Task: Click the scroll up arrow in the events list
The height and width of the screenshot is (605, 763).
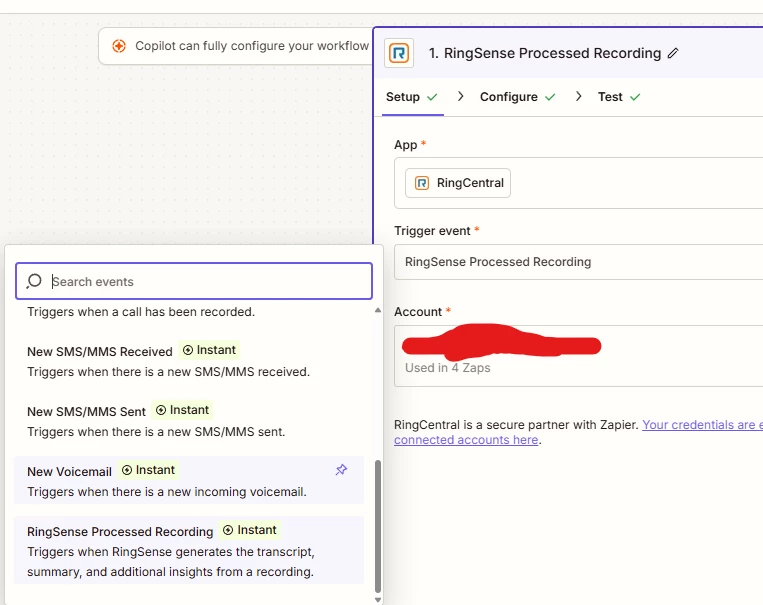Action: (378, 311)
